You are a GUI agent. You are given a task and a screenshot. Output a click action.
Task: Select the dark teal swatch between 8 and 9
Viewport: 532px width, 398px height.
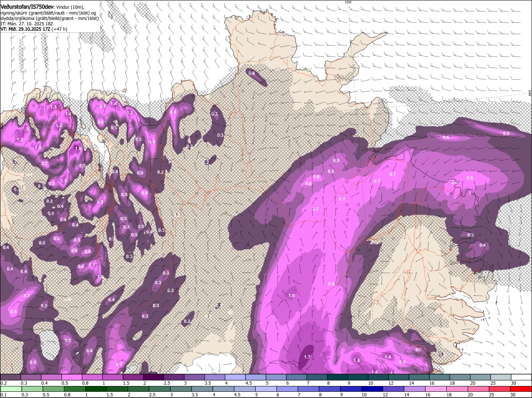tap(337, 377)
